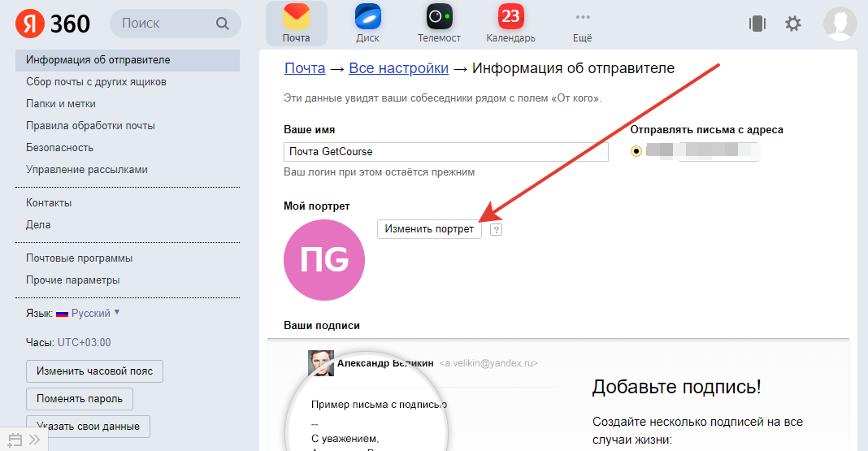
Task: Open Информация об отправителе settings section
Action: [128, 60]
